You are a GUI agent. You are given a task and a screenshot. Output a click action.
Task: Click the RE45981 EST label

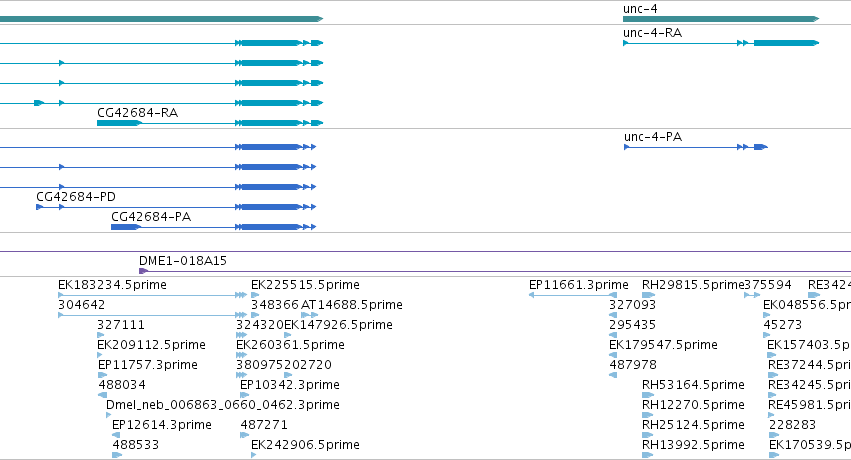point(809,405)
